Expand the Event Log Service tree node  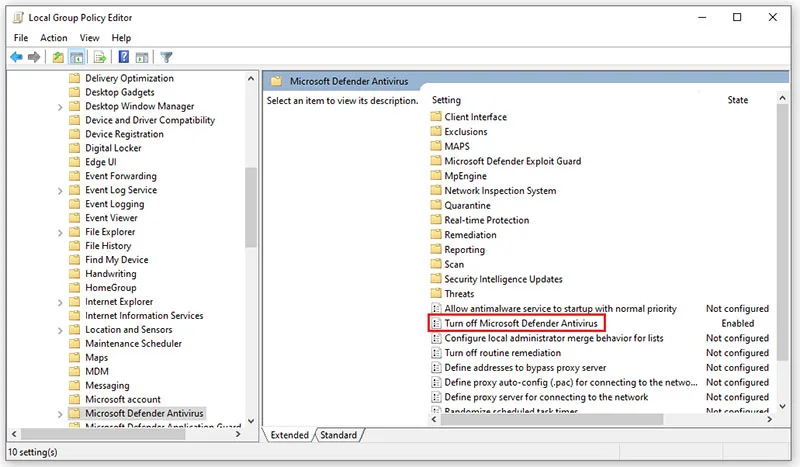60,191
